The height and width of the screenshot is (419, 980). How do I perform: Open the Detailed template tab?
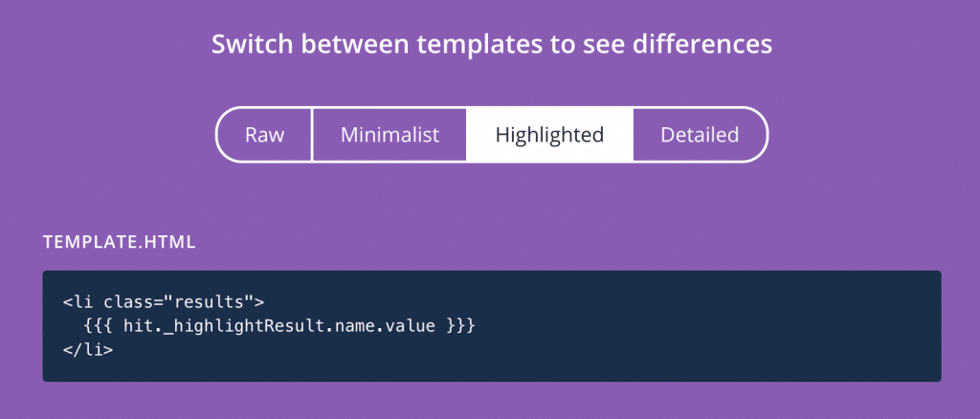point(700,135)
